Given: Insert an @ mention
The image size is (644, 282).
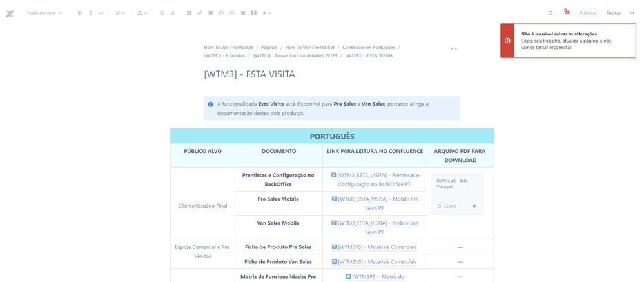Looking at the screenshot, I should (221, 13).
